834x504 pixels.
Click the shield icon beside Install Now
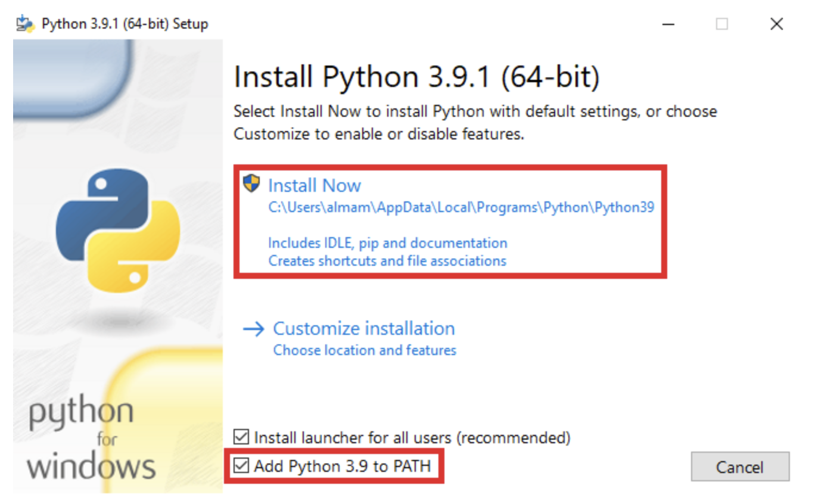tap(251, 183)
